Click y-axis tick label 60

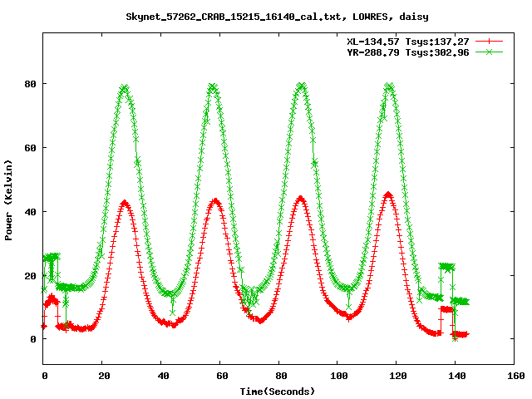tap(30, 148)
